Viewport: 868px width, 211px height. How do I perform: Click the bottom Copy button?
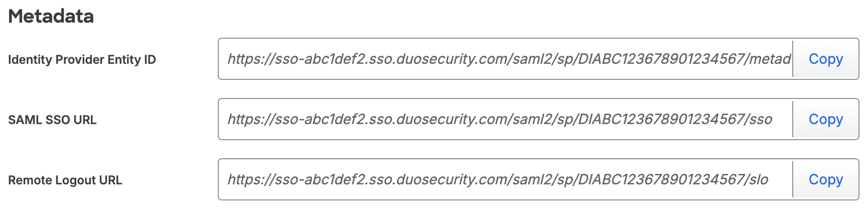pyautogui.click(x=825, y=180)
